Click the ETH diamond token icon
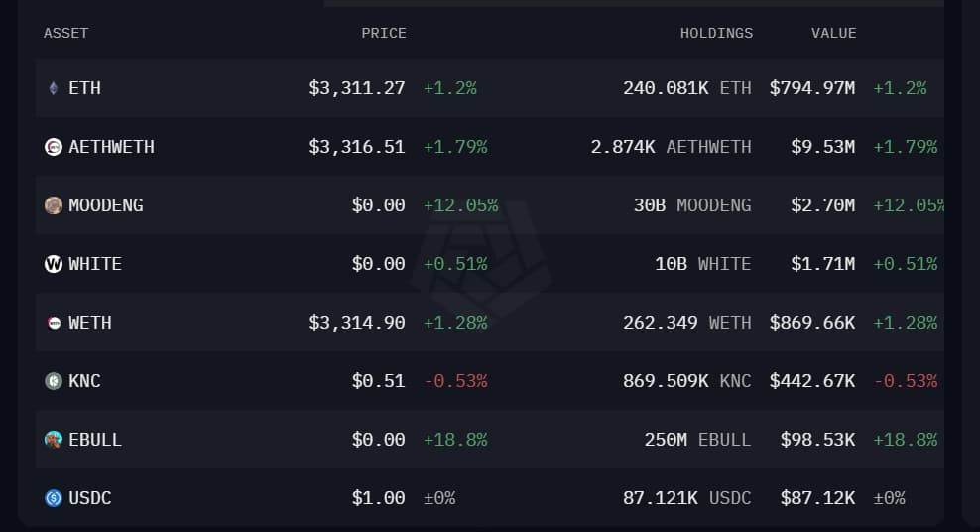 [54, 88]
